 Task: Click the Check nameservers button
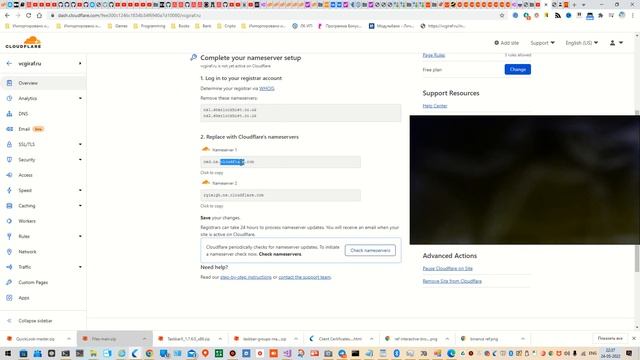point(370,250)
